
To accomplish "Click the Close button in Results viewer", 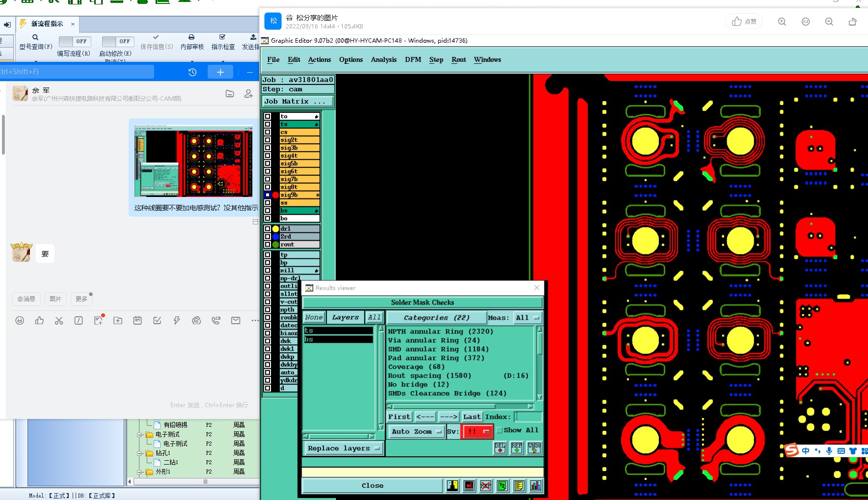I will point(372,485).
